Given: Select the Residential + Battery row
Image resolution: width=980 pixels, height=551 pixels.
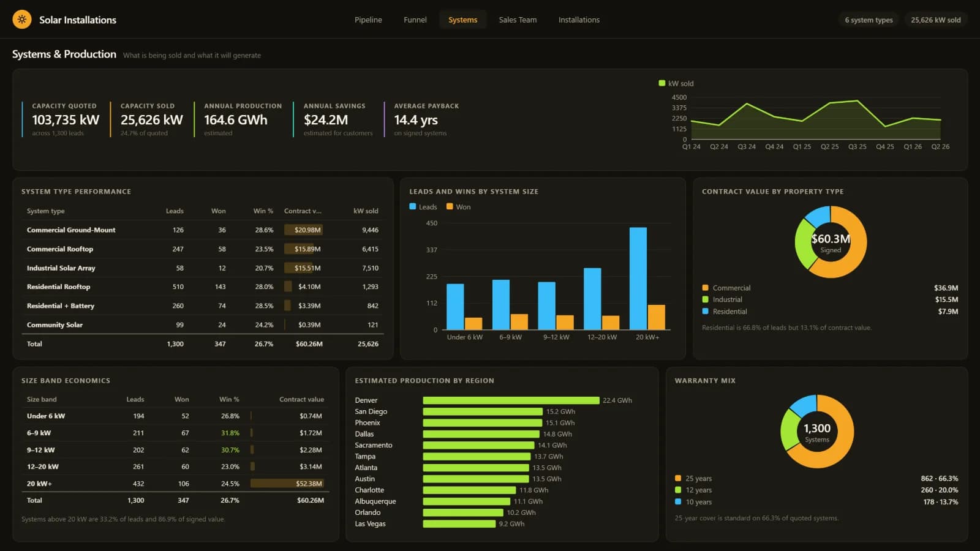Looking at the screenshot, I should coord(203,305).
